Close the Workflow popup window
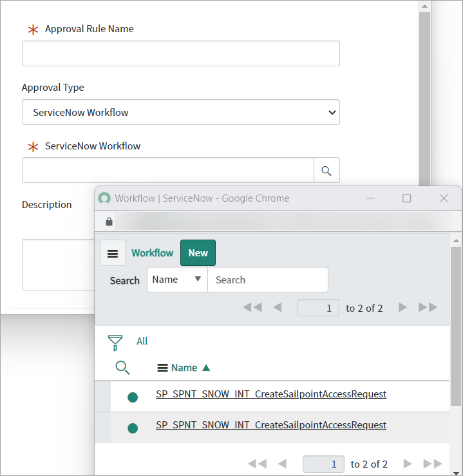The image size is (463, 476). (444, 198)
